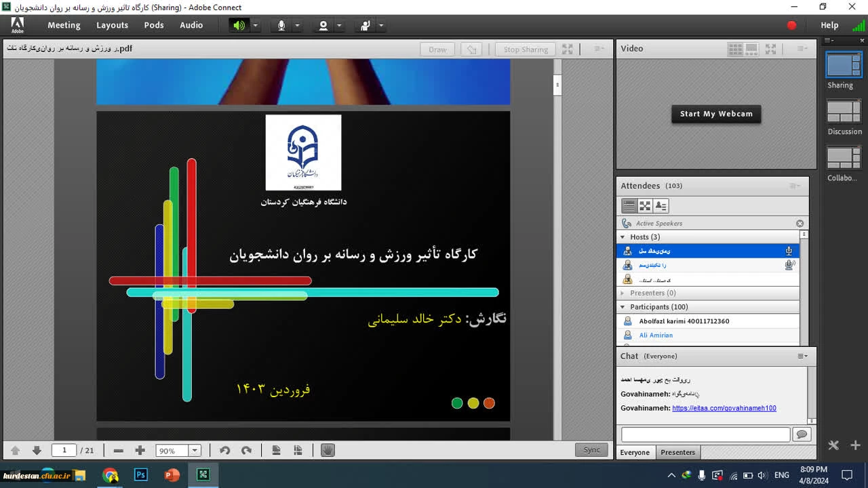
Task: Select the hand pan tool
Action: tap(328, 450)
